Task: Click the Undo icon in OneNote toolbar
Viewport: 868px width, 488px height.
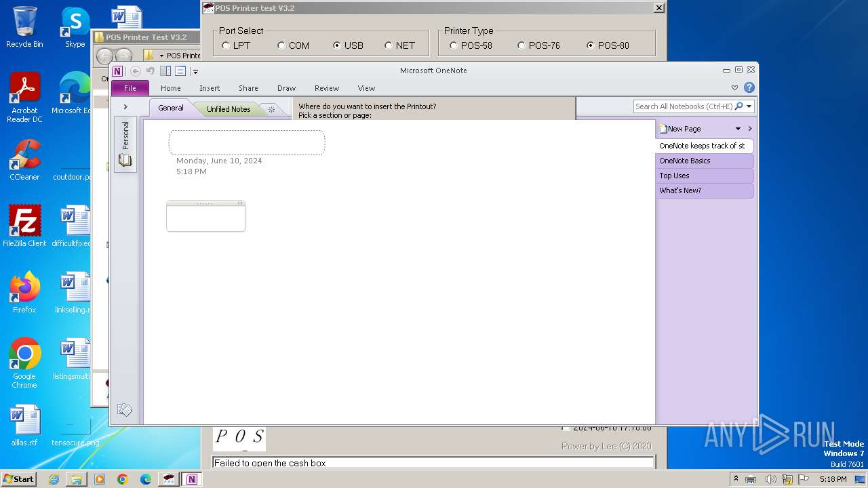Action: pos(151,71)
